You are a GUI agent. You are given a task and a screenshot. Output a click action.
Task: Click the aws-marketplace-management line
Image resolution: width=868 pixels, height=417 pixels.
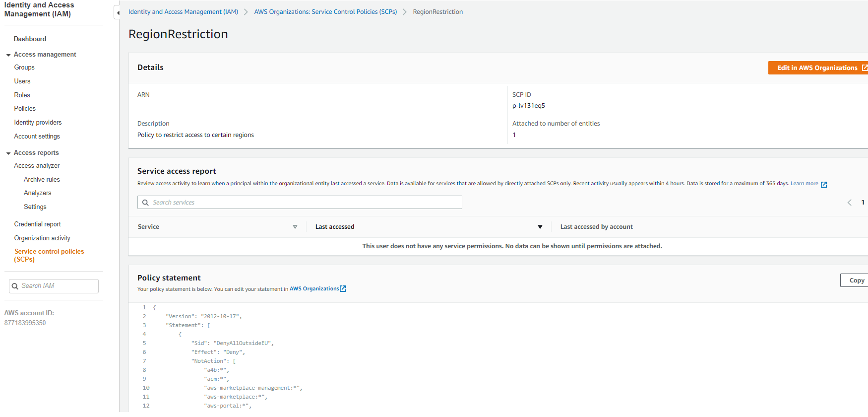[253, 388]
